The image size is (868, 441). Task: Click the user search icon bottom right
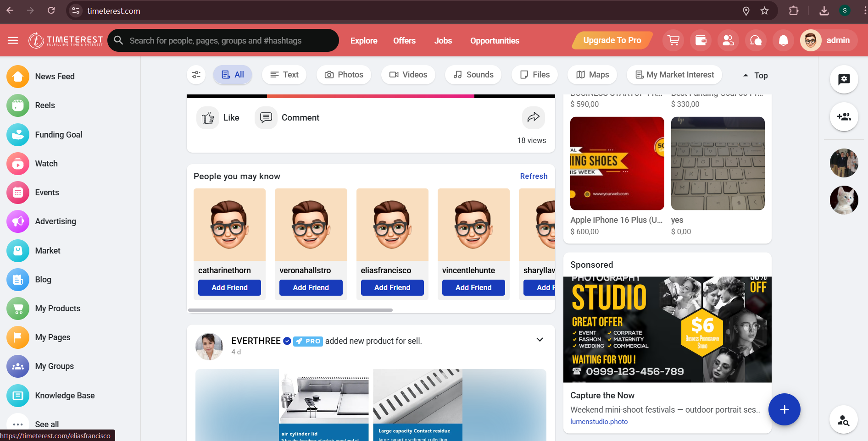tap(844, 420)
